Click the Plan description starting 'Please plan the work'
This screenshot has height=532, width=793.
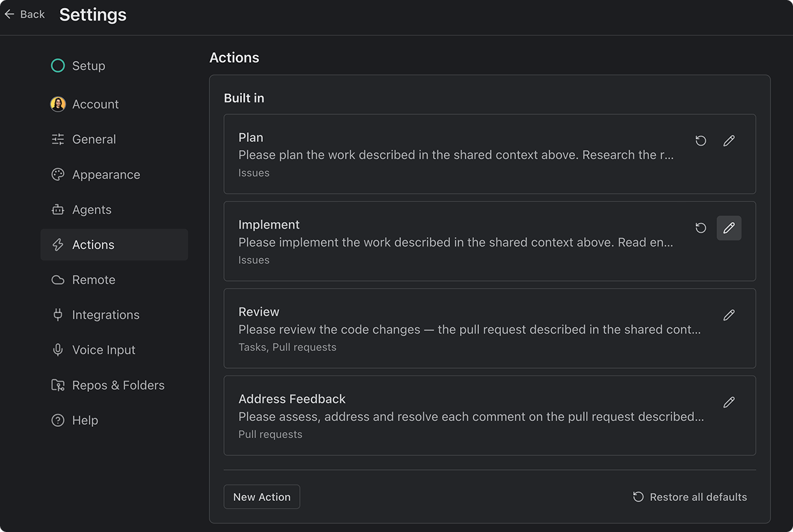click(456, 155)
